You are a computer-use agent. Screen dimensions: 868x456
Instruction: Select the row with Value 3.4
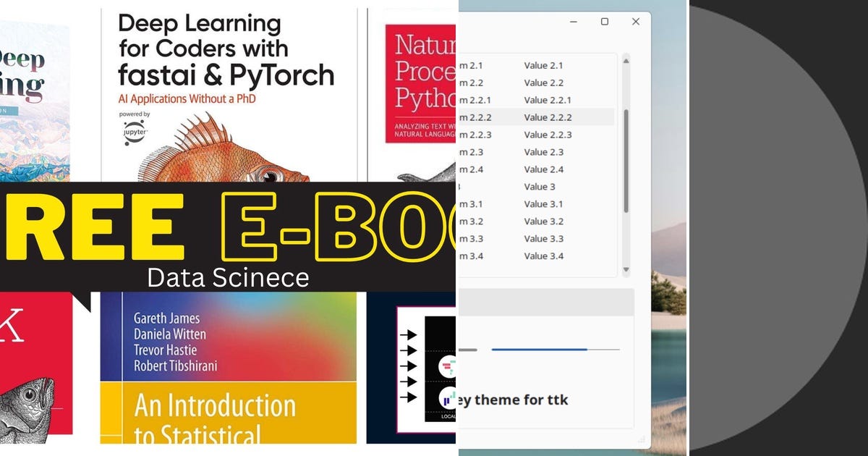point(536,256)
